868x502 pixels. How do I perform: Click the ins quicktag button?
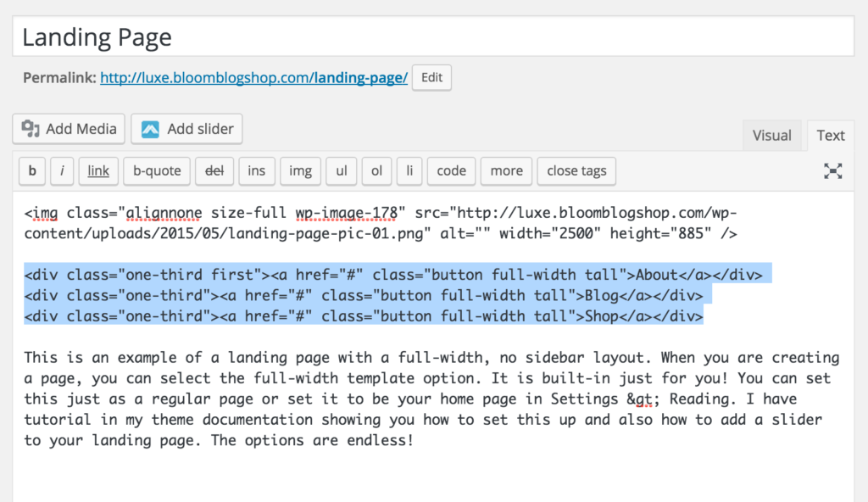[256, 170]
